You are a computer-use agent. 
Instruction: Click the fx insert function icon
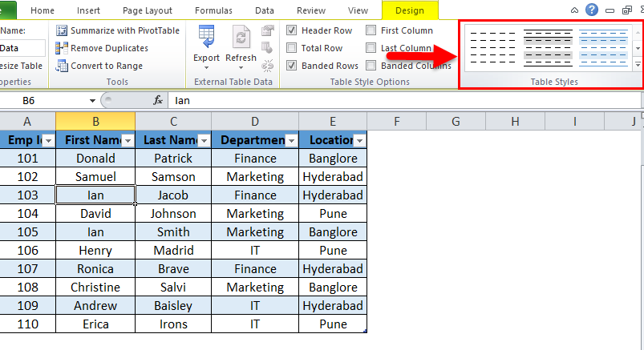click(x=158, y=101)
